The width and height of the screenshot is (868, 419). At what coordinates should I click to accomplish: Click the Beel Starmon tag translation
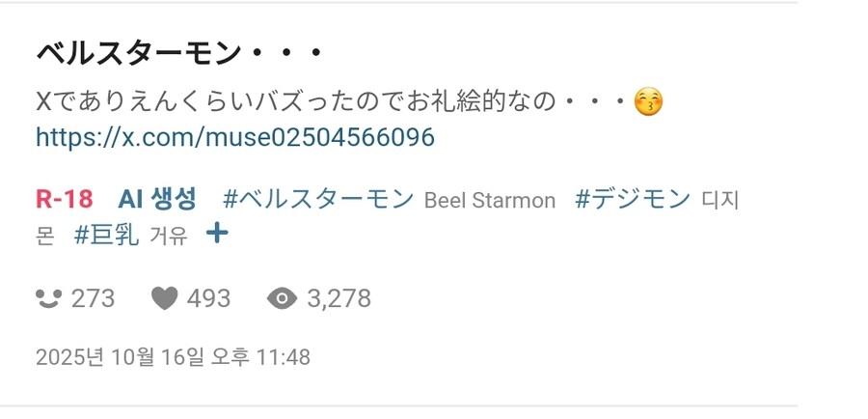(490, 201)
